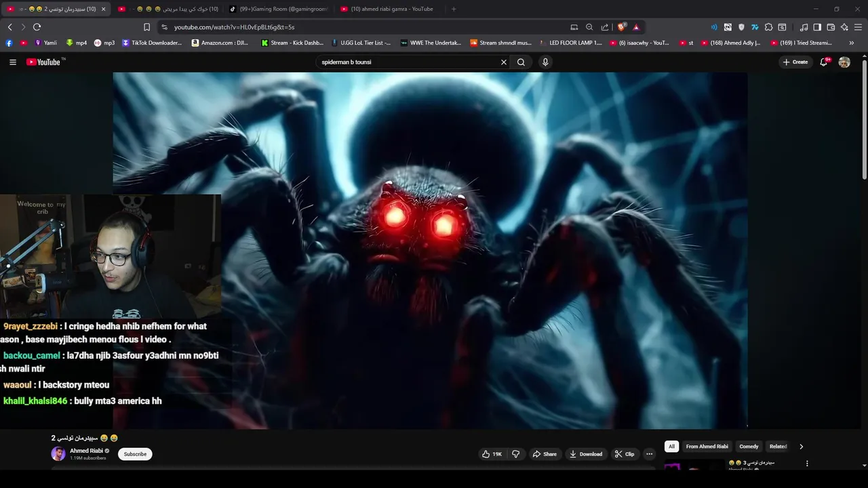
Task: Open the isaacwhy YouTube bookmark
Action: pyautogui.click(x=639, y=43)
